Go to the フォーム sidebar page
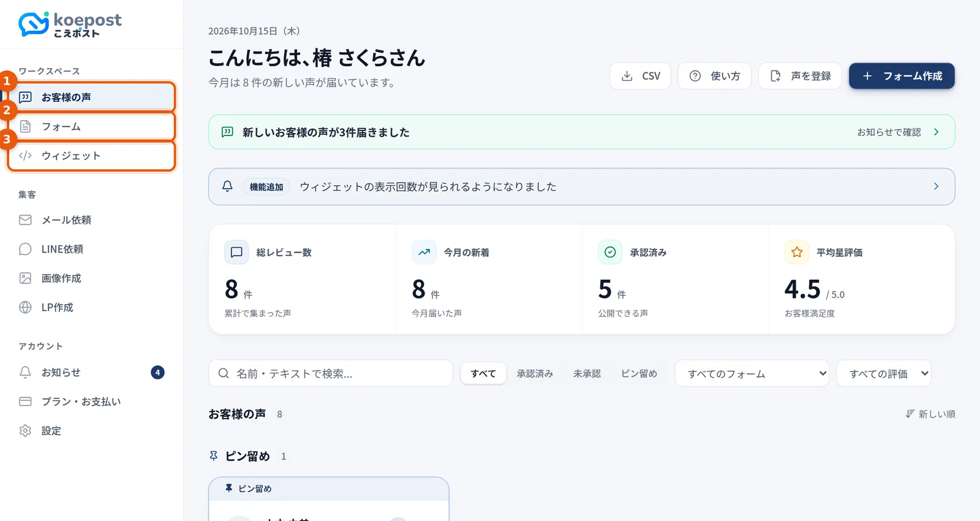Screen dimensions: 980x521 click(91, 126)
